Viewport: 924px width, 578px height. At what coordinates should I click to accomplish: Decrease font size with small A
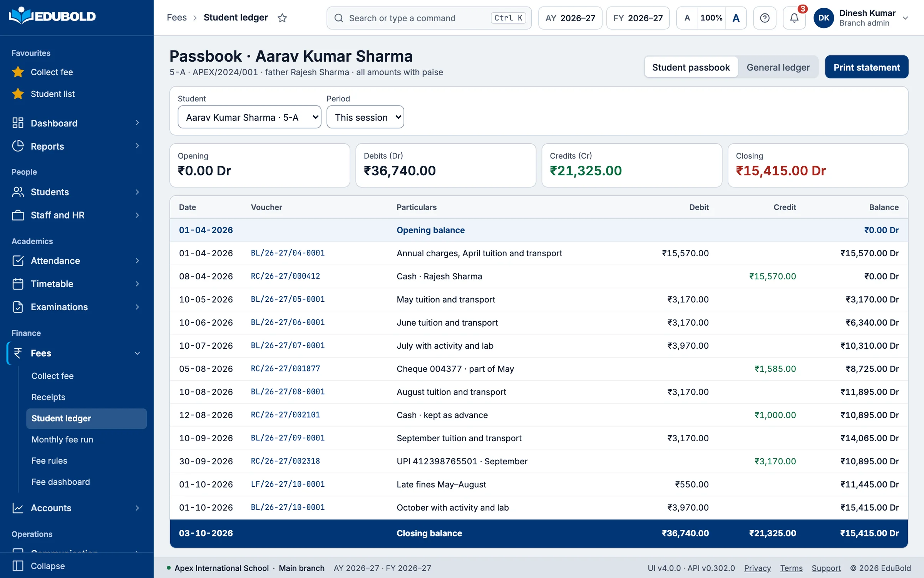(687, 18)
